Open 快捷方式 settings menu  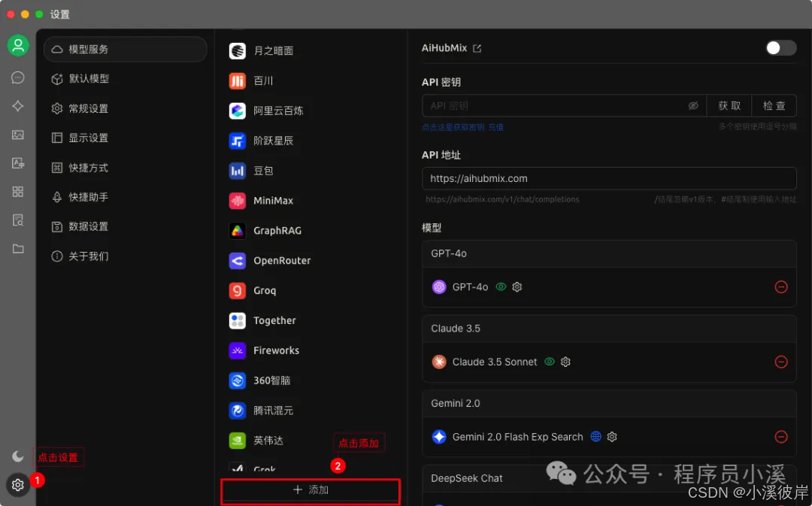point(126,168)
